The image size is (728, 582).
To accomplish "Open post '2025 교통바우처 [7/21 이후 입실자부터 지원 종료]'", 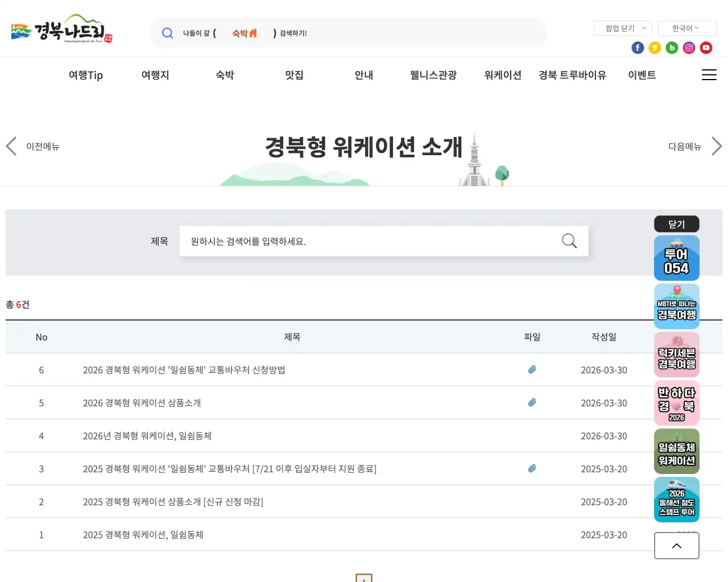I will (x=229, y=469).
